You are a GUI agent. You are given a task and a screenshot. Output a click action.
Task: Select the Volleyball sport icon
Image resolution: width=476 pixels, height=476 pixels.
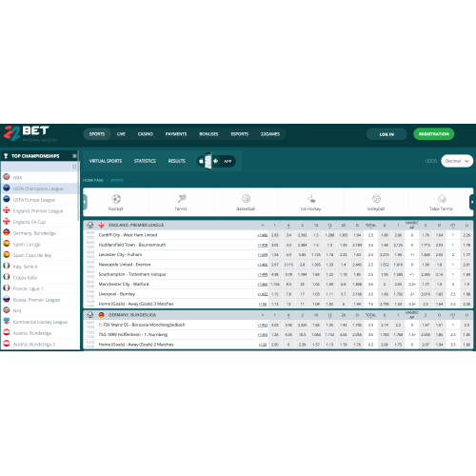coord(376,199)
